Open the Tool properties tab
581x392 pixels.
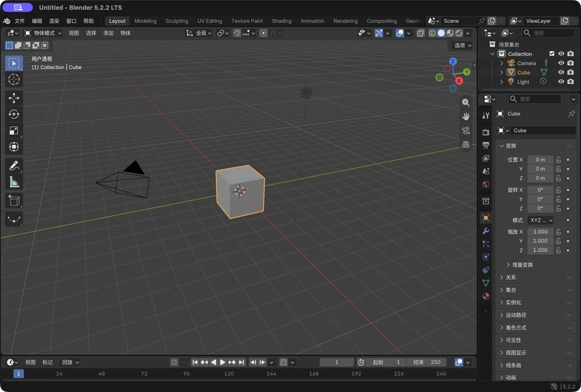point(486,115)
